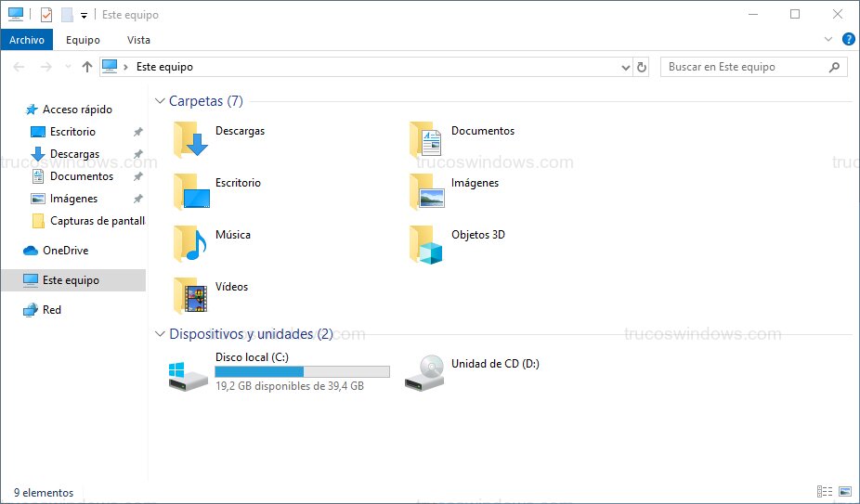Click the Properties icon in quick access toolbar
This screenshot has width=860, height=504.
[46, 15]
